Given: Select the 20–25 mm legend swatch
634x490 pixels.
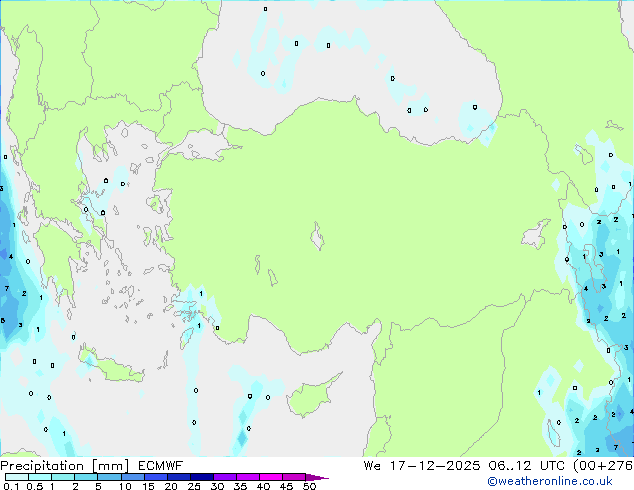Looking at the screenshot, I should click(x=178, y=477).
